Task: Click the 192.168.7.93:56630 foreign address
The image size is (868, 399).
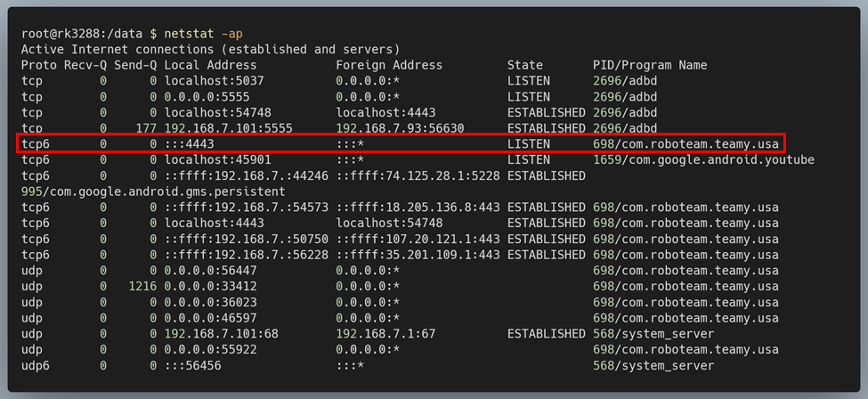Action: point(400,128)
